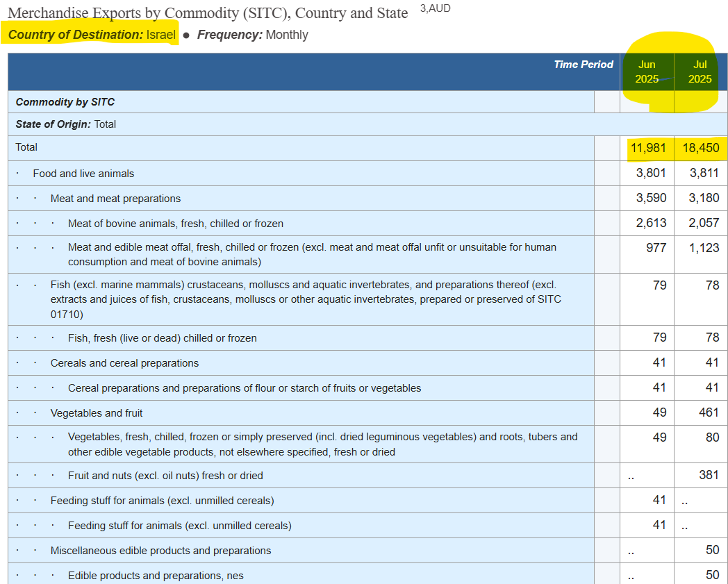Select Fruit and nuts July value 381
This screenshot has width=728, height=584.
(x=709, y=475)
